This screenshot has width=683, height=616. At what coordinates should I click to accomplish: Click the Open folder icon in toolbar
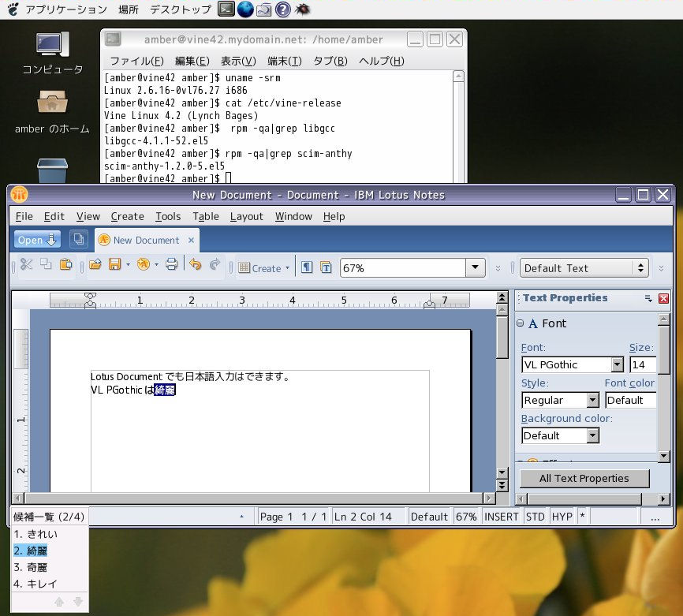95,264
